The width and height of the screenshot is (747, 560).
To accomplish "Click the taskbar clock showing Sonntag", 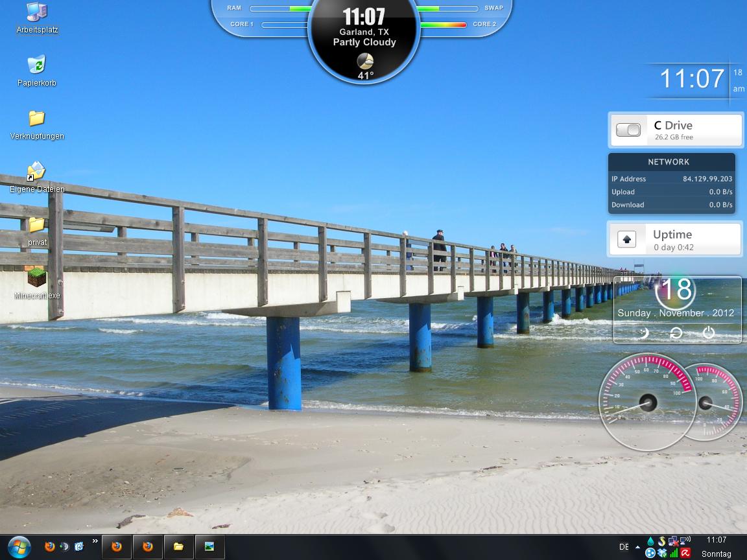I will tap(716, 547).
